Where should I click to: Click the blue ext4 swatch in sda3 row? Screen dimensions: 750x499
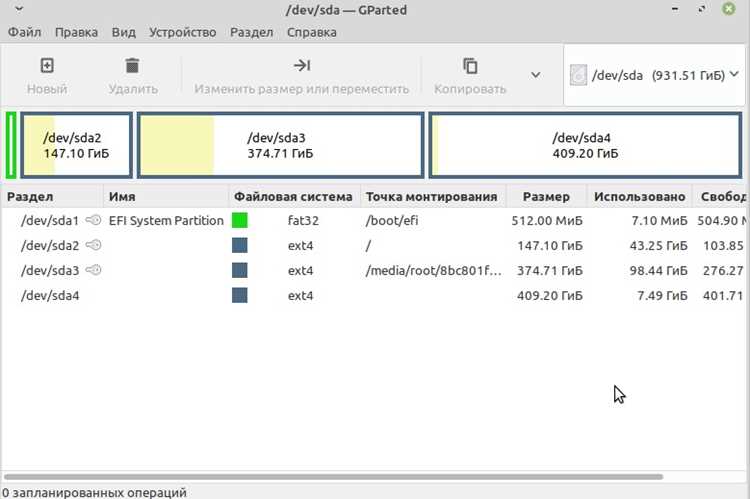[x=240, y=270]
